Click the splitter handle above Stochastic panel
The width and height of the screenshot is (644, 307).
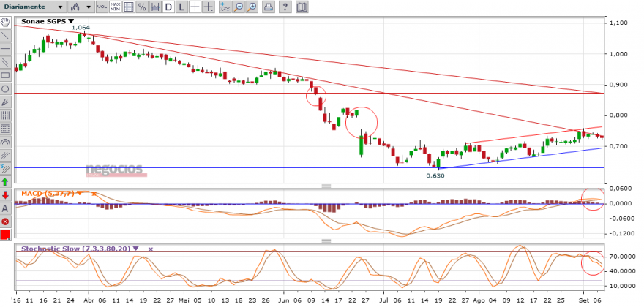(x=326, y=241)
